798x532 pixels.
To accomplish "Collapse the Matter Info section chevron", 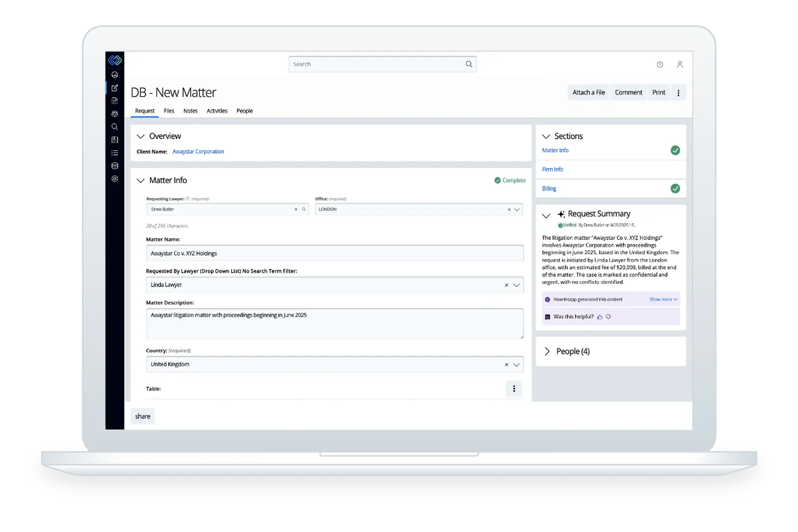I will click(141, 181).
